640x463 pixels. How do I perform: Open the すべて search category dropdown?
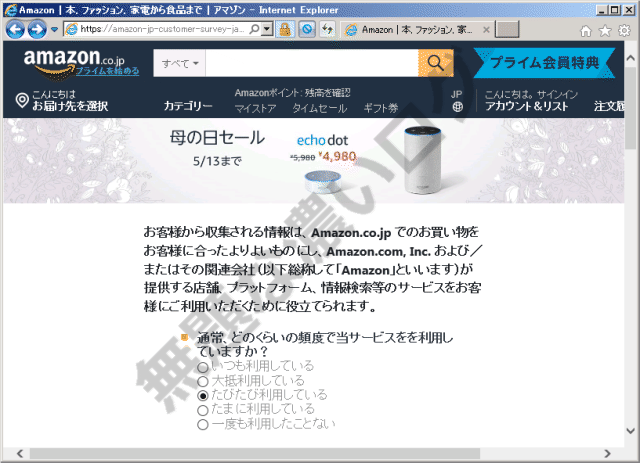[180, 63]
